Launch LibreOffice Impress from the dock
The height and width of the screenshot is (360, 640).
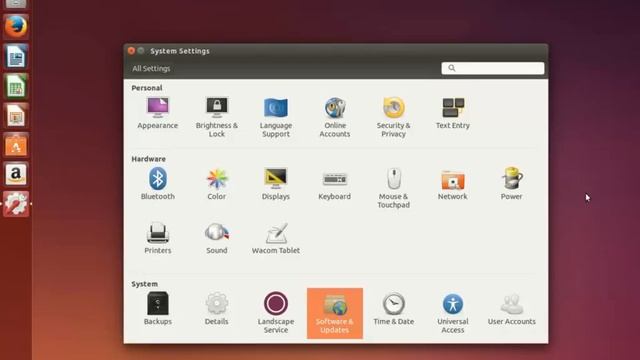tap(16, 116)
